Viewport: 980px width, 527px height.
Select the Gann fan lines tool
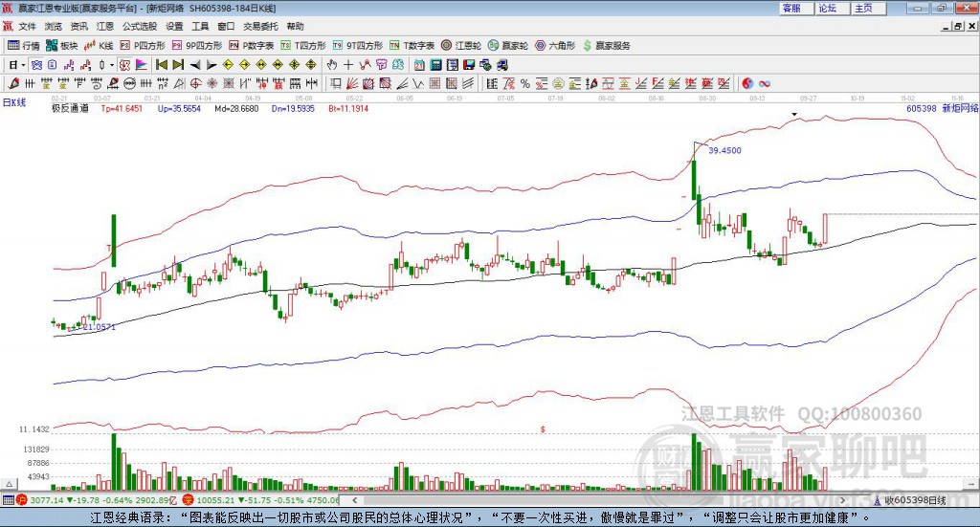tap(353, 83)
